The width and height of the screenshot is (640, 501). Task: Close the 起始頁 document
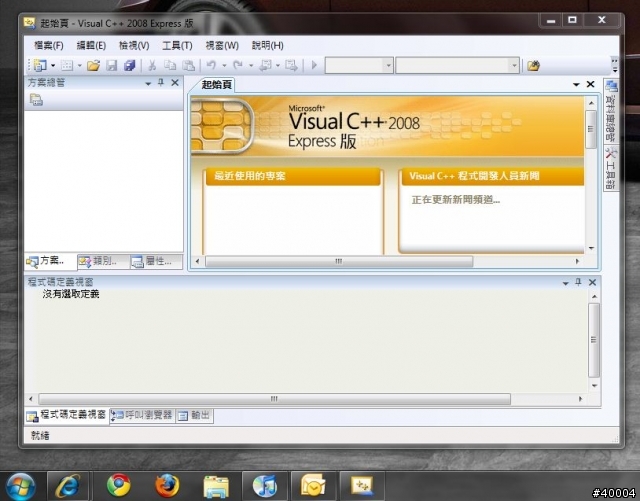tap(590, 84)
